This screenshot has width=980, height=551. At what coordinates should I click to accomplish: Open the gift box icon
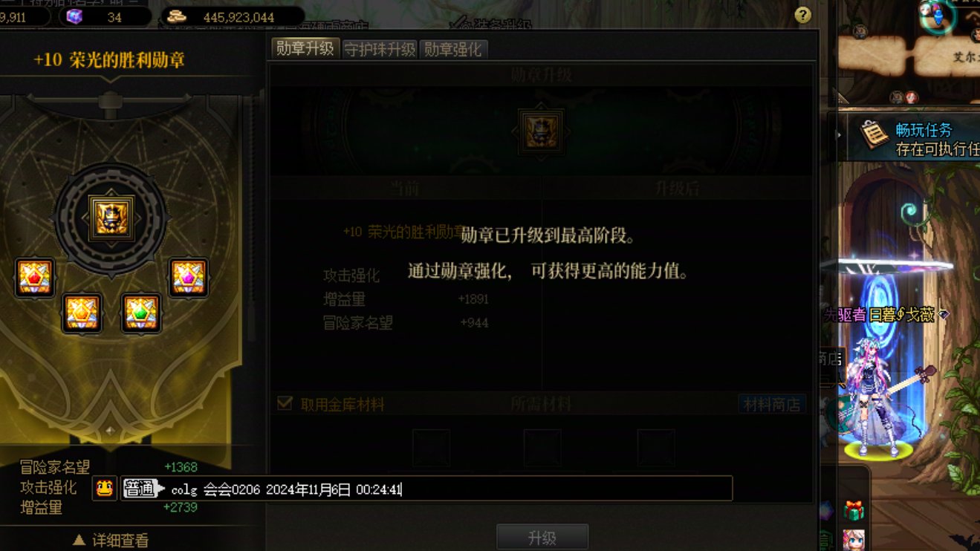(854, 511)
